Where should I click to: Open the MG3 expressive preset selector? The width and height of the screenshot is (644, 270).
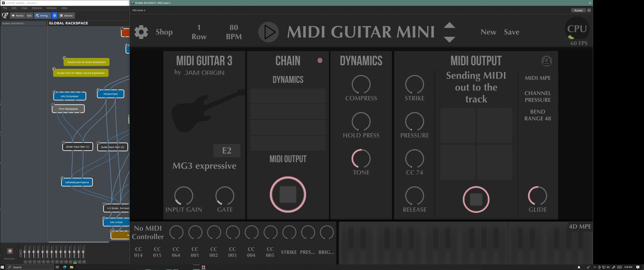click(x=204, y=166)
